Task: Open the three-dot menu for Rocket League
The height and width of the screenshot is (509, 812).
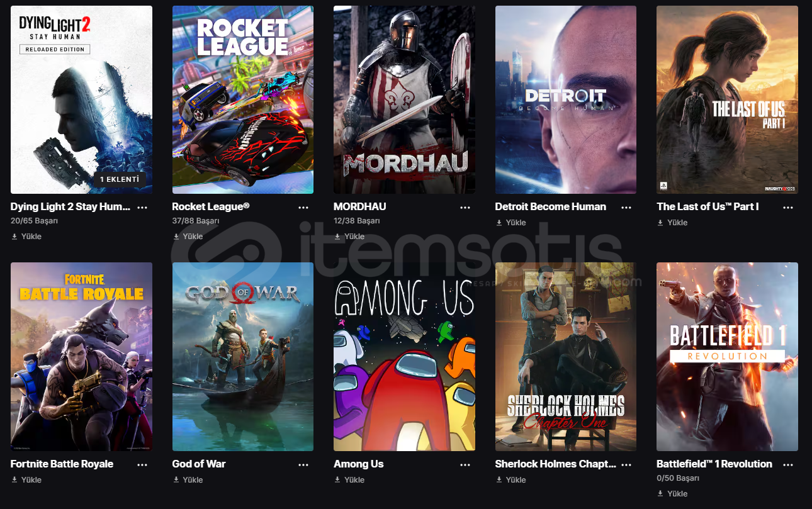Action: (303, 207)
